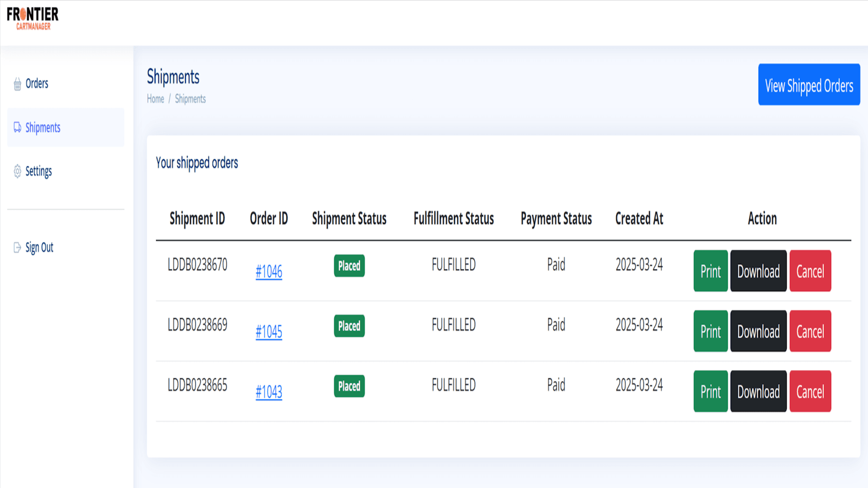Download the label for shipment LDDB0238669
This screenshot has height=488, width=868.
[758, 331]
